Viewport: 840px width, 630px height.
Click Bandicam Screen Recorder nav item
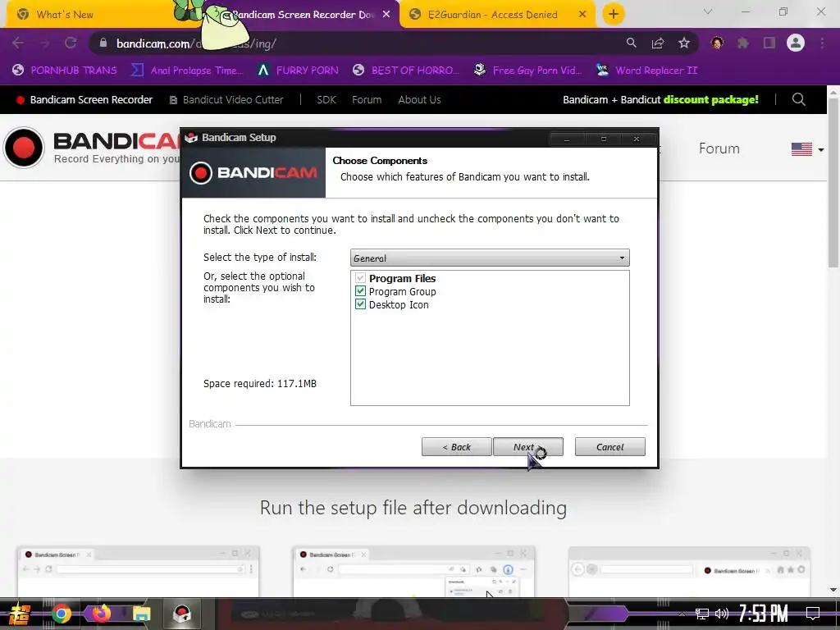[84, 99]
